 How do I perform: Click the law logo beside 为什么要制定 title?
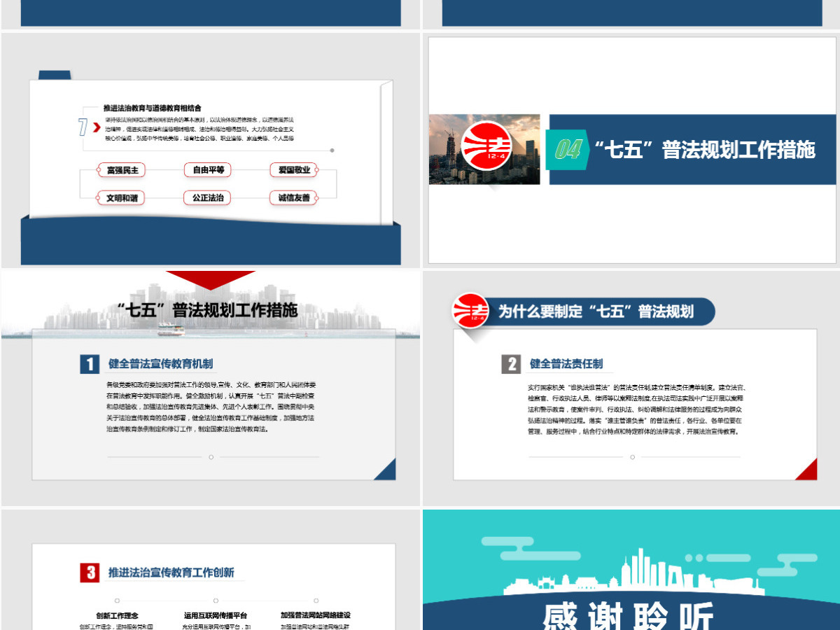point(470,311)
